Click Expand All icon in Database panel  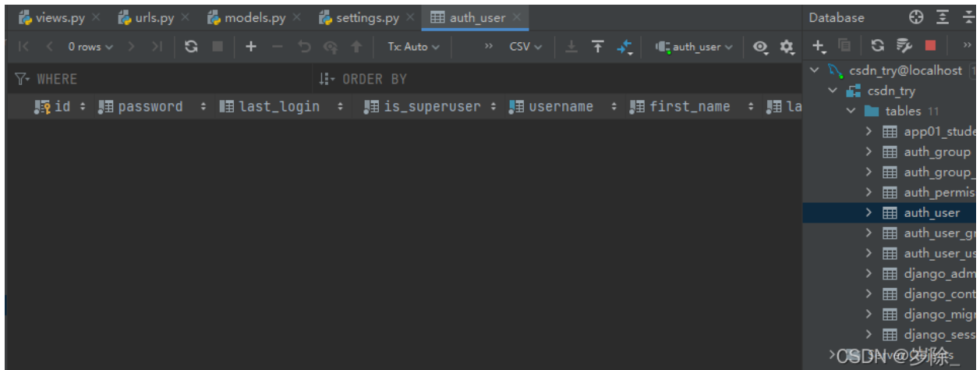(943, 17)
